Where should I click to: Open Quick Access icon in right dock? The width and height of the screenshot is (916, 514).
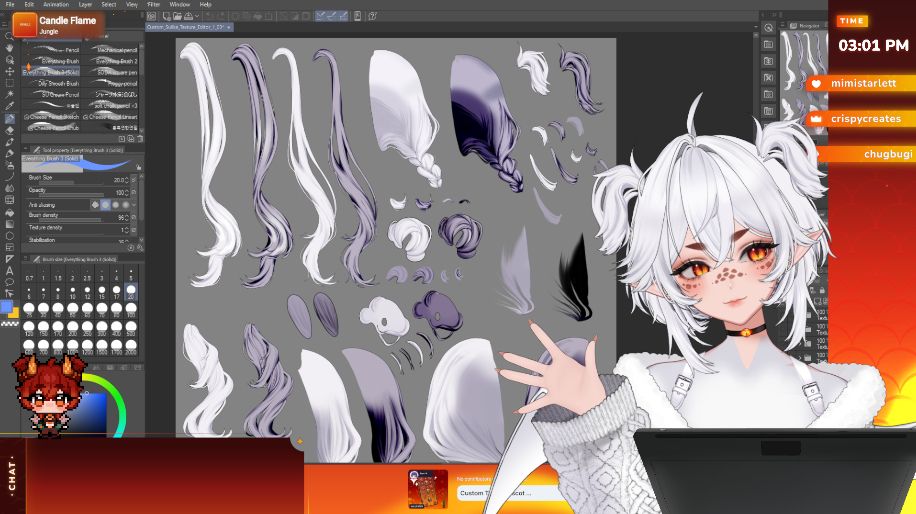point(768,27)
